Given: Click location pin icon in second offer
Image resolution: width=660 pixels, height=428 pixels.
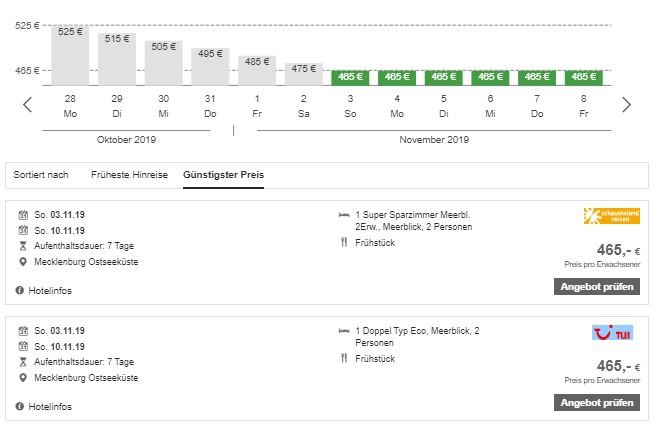Looking at the screenshot, I should (x=23, y=378).
